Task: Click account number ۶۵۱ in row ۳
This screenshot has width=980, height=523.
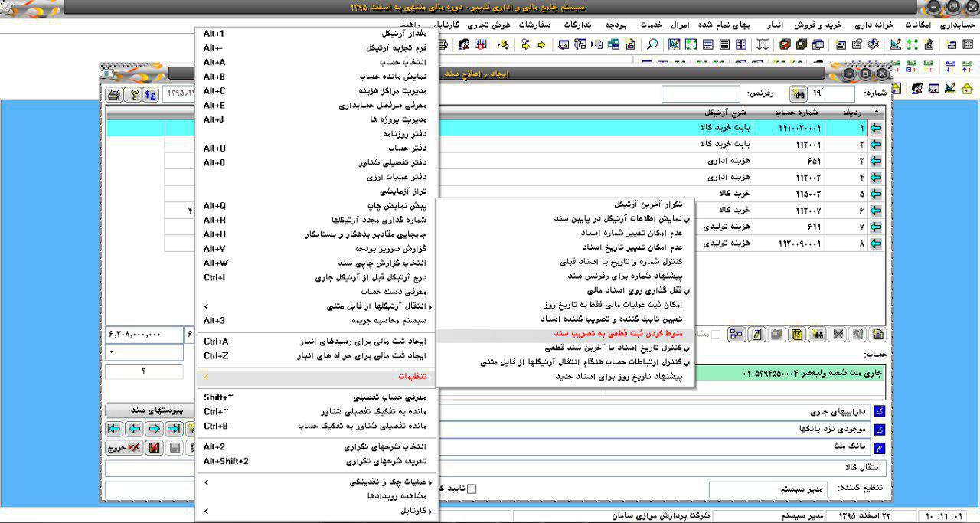Action: pos(815,161)
